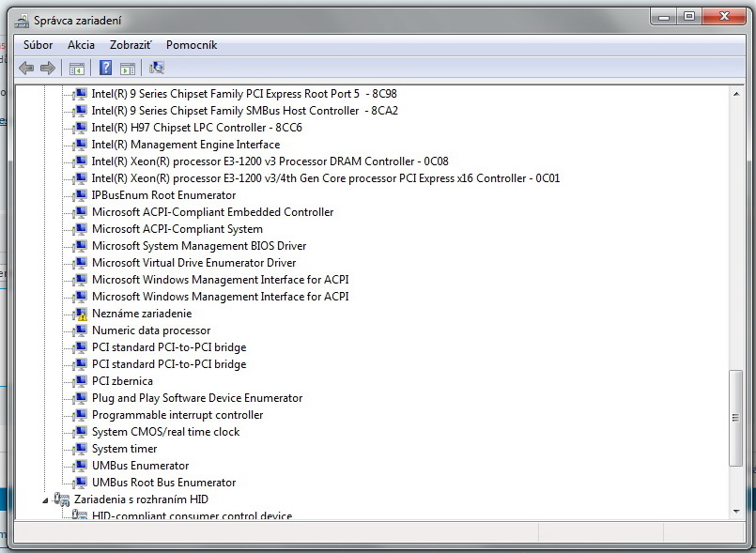756x553 pixels.
Task: Select Microsoft ACPI-Compliant System entry
Action: coord(177,228)
